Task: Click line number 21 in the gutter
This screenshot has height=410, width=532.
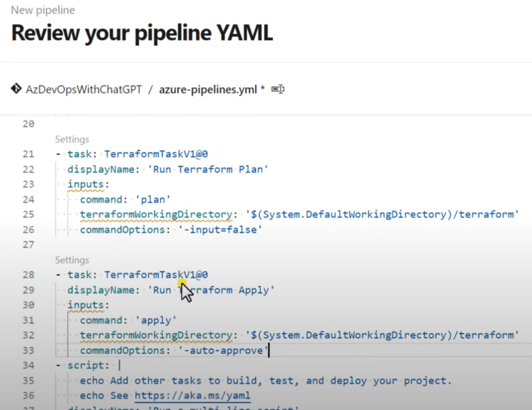Action: tap(29, 154)
